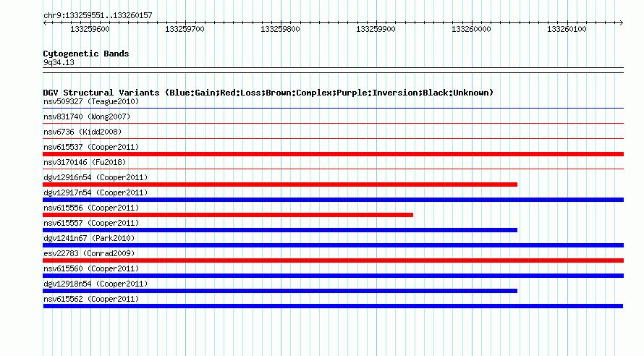Click the thin blue nsv509327 gain line

coord(333,109)
